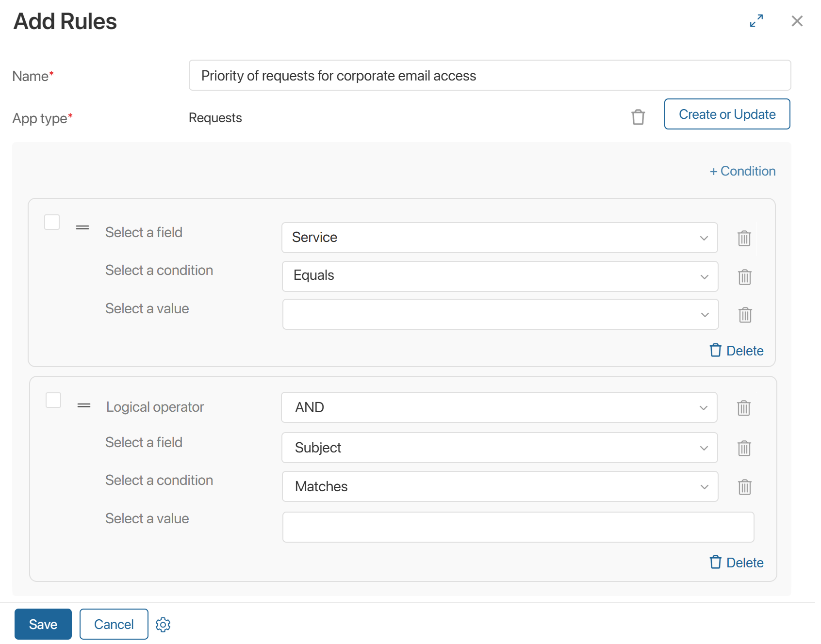Viewport: 821px width, 644px height.
Task: Delete the Service field row via trash icon
Action: click(x=744, y=238)
